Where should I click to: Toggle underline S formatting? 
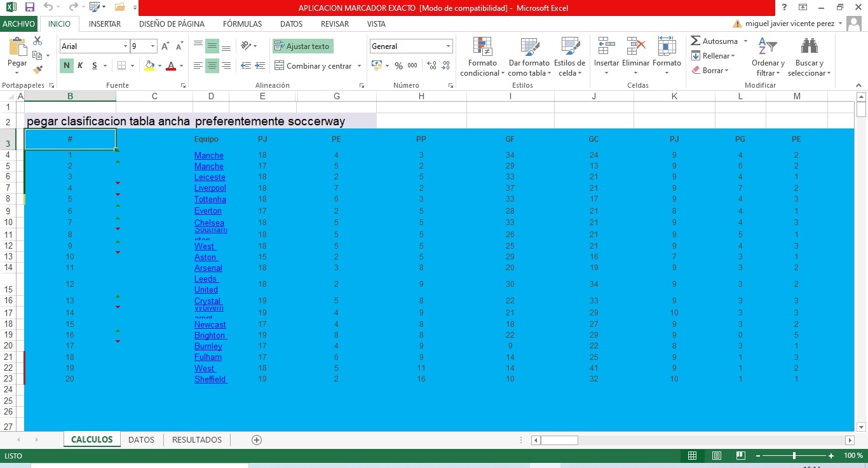tap(95, 65)
